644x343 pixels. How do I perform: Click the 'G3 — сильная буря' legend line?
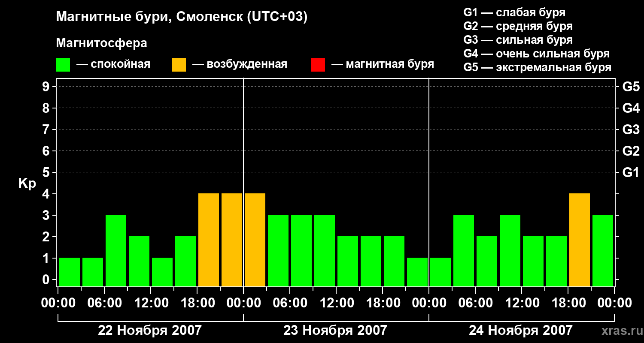coord(518,40)
